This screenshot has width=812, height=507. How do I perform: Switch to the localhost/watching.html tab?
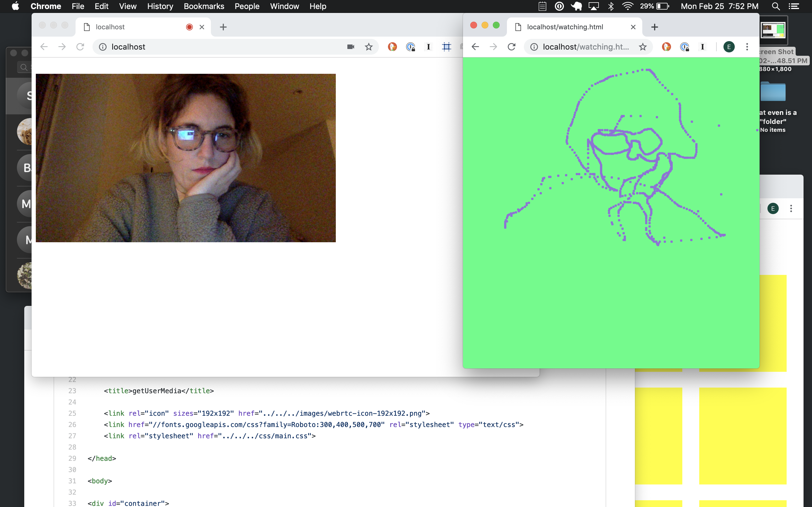click(x=565, y=27)
